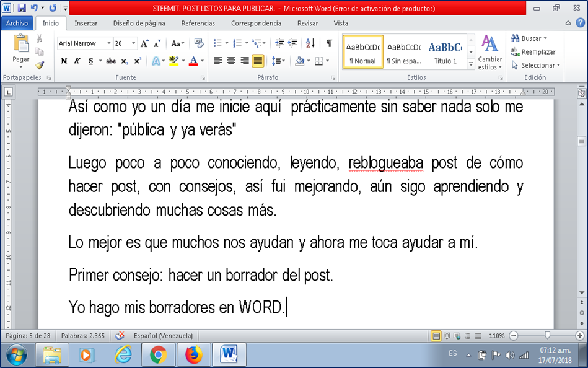The image size is (588, 368).
Task: Click the Seleccionar button
Action: 535,65
